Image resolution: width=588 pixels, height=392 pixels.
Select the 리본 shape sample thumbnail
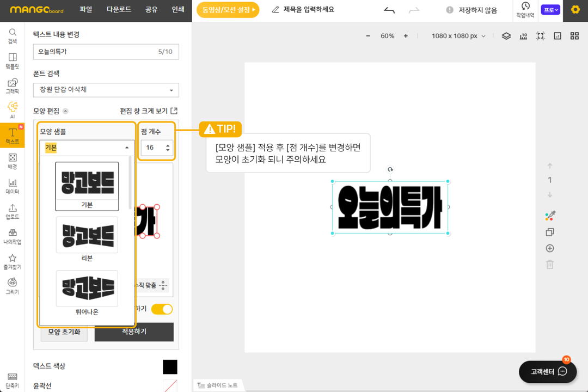(87, 235)
